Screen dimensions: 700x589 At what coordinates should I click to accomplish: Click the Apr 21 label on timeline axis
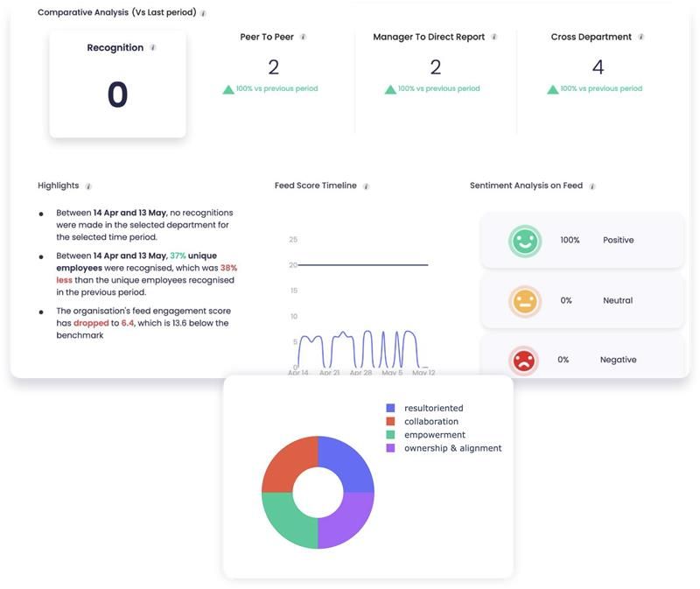tap(330, 372)
